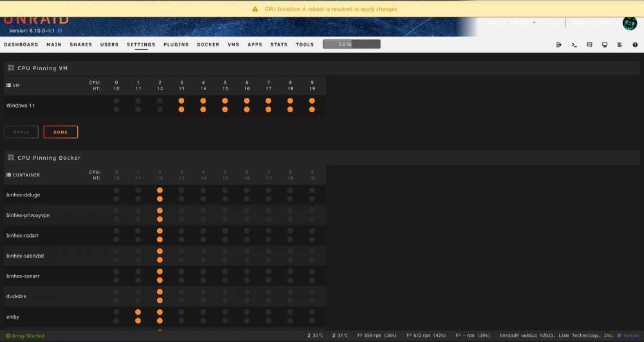
Task: Toggle HT 13 pin for Windows 11
Action: 182,109
